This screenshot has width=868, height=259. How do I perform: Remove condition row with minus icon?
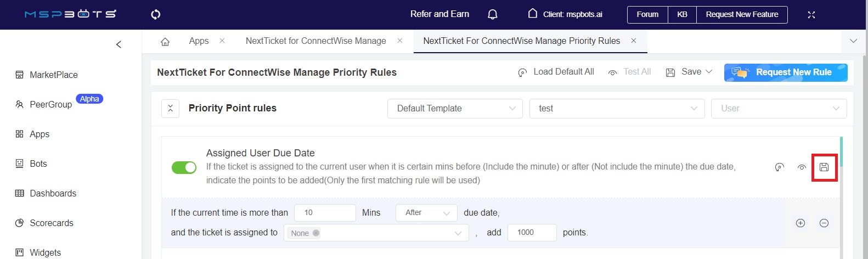[824, 223]
